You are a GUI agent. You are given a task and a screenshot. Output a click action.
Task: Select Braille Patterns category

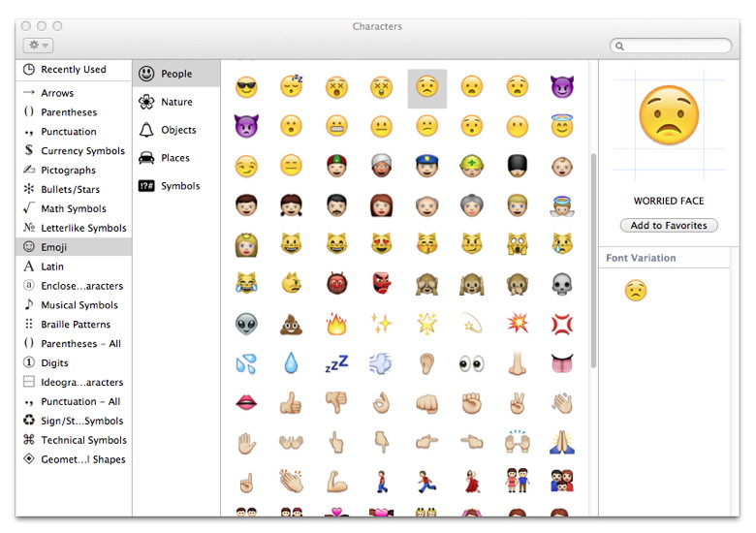74,325
